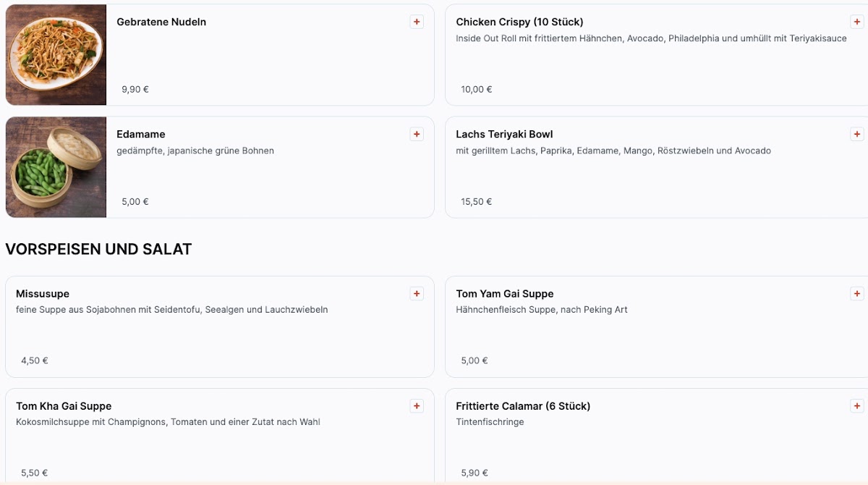Open the Gebratene Nudeln dish photo

(56, 55)
